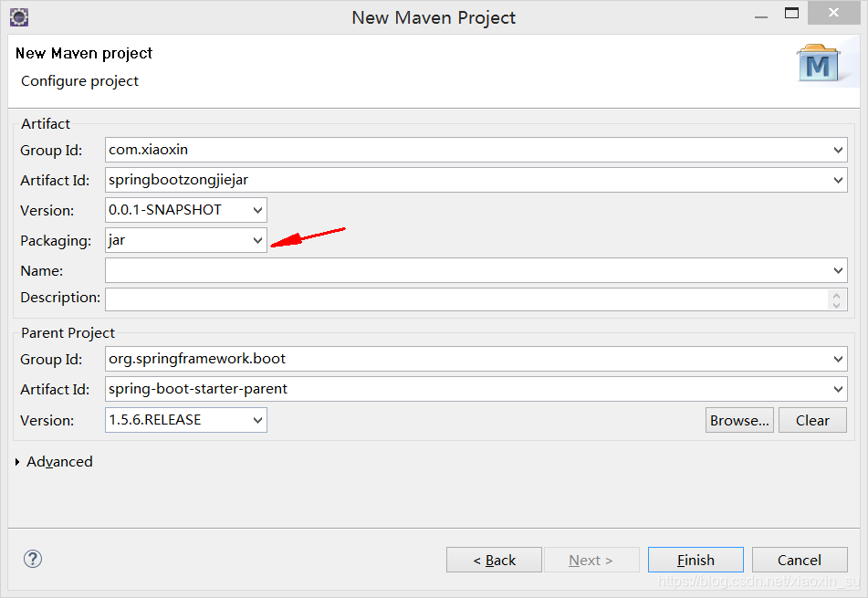Click the Clear button for parent project

click(x=812, y=420)
